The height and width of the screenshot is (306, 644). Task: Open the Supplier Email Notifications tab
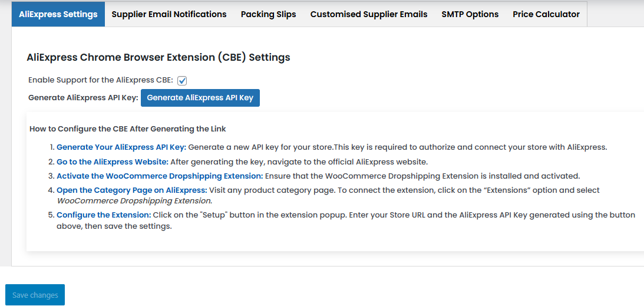click(169, 14)
